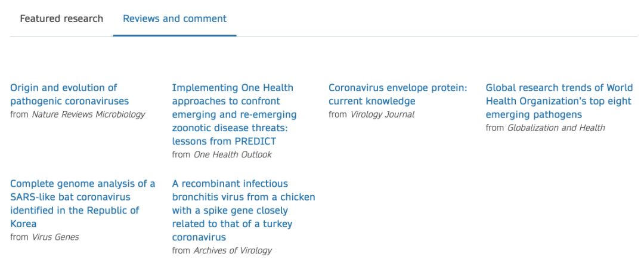Click the "from" label before Globalization and Health
The height and width of the screenshot is (269, 644).
click(495, 128)
